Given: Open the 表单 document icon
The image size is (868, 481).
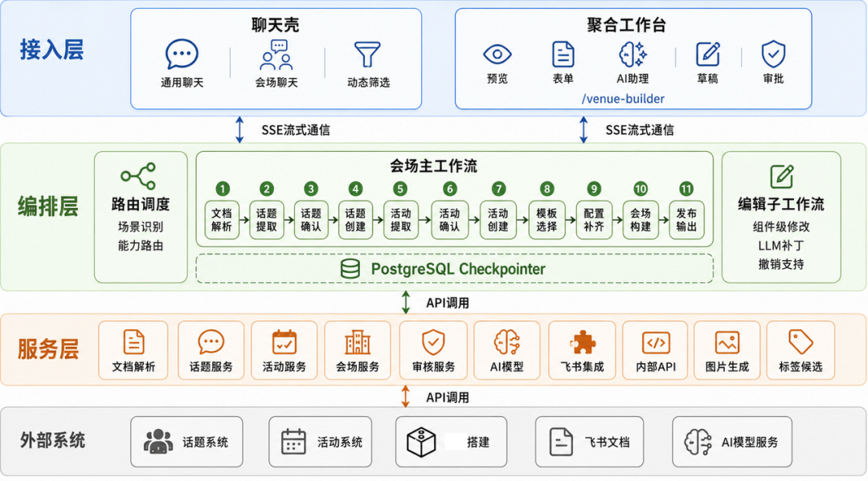Looking at the screenshot, I should (x=563, y=54).
